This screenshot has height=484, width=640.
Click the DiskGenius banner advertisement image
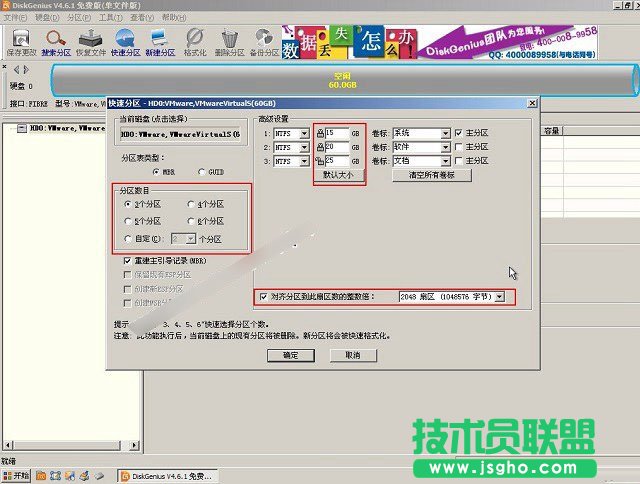click(439, 42)
